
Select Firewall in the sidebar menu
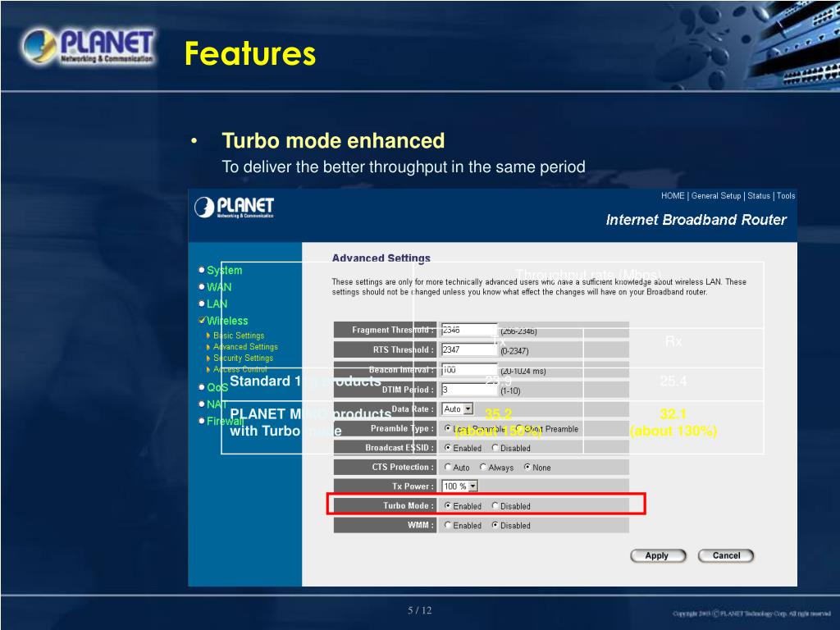click(x=225, y=421)
